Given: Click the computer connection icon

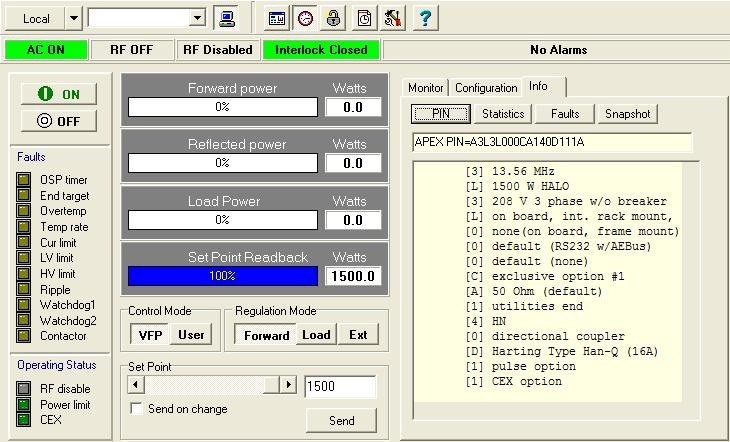Looking at the screenshot, I should [x=227, y=18].
